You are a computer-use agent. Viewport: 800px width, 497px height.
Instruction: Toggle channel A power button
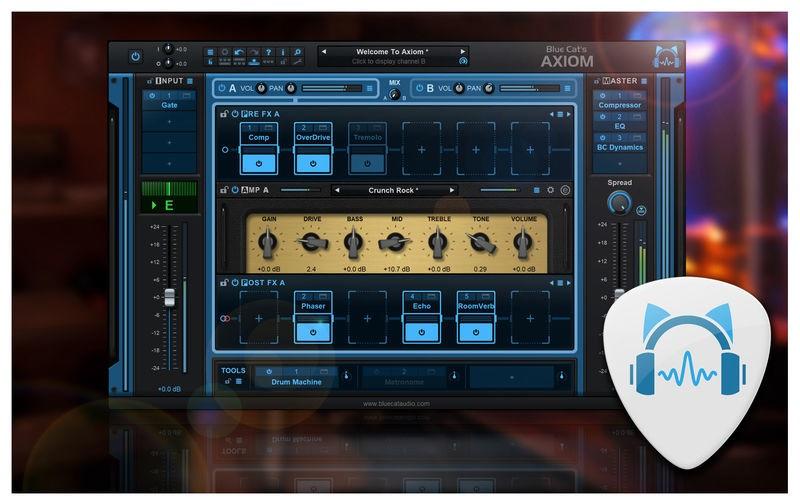tap(221, 88)
